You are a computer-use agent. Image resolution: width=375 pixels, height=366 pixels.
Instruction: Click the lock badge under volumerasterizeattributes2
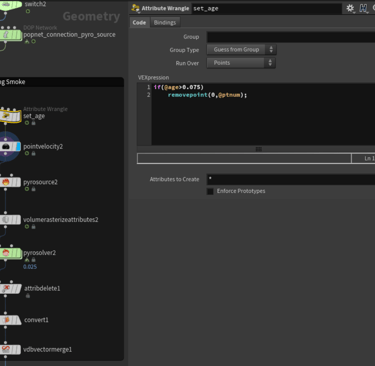point(33,227)
